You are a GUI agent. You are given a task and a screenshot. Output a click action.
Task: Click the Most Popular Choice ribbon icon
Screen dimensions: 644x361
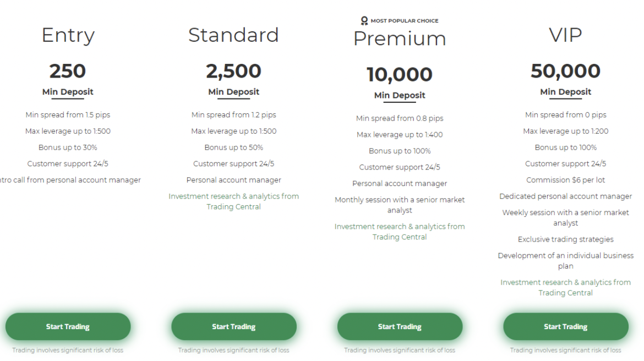pos(364,21)
